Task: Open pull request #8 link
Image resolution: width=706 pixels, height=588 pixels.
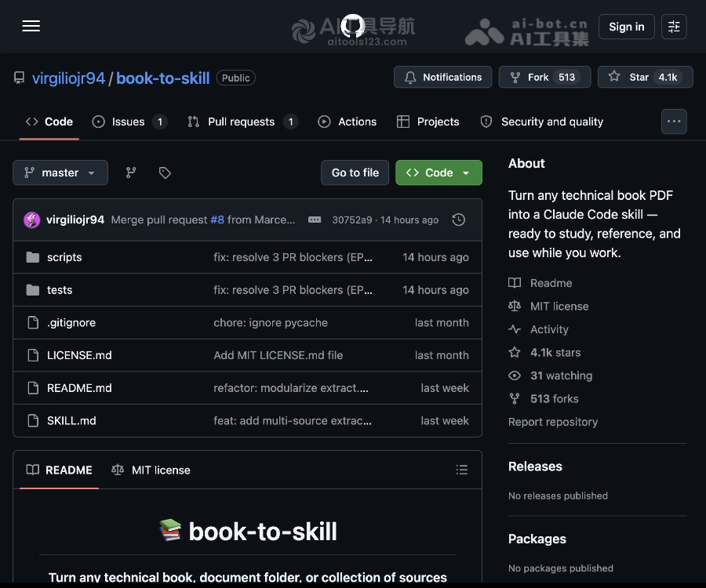Action: (217, 220)
